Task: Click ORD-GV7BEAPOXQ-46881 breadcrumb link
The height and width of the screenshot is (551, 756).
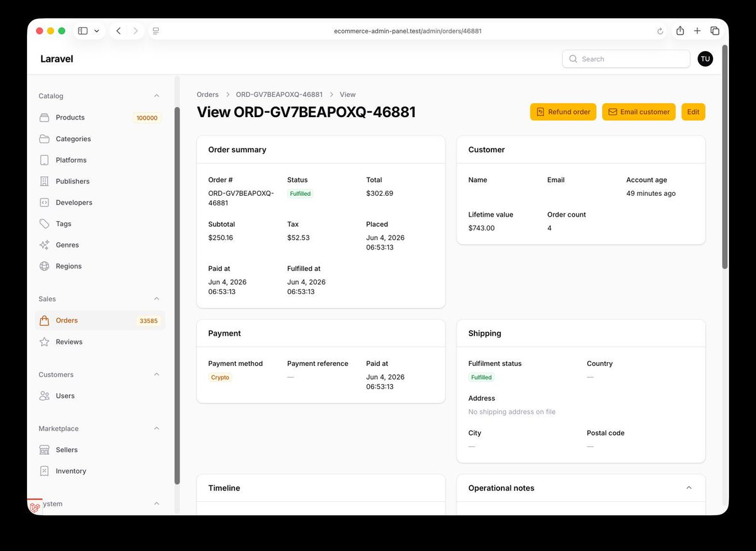Action: pos(279,94)
